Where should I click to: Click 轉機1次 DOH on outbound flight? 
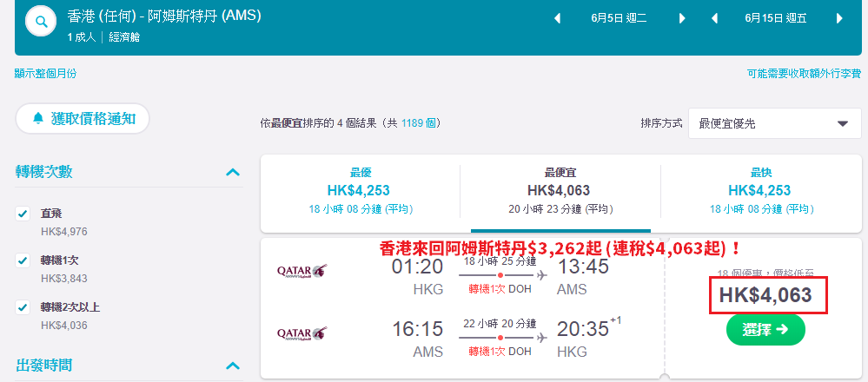500,289
